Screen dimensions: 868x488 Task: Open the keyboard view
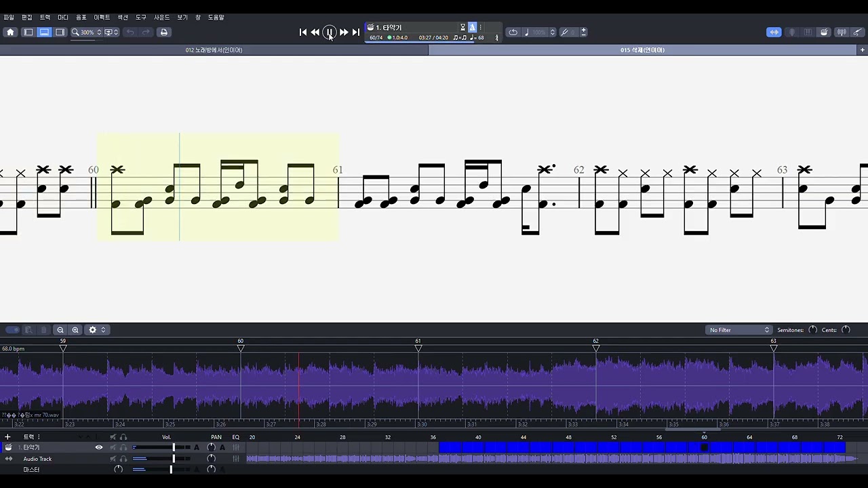point(808,32)
